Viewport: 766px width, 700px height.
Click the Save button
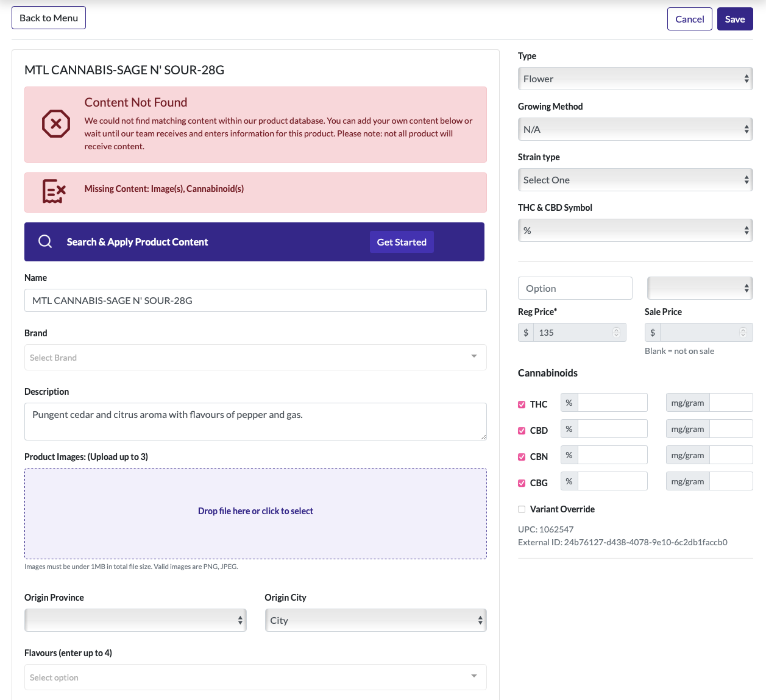click(735, 19)
